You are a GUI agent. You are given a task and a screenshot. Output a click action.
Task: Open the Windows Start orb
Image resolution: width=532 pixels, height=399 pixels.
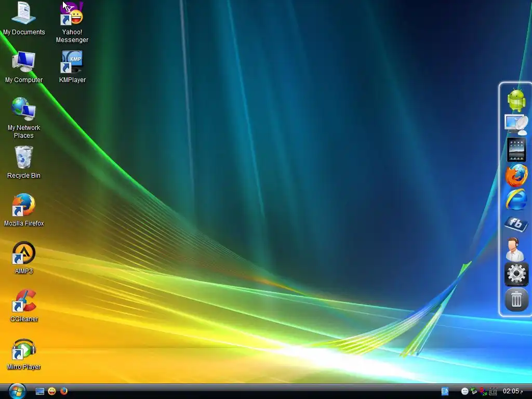pos(17,391)
